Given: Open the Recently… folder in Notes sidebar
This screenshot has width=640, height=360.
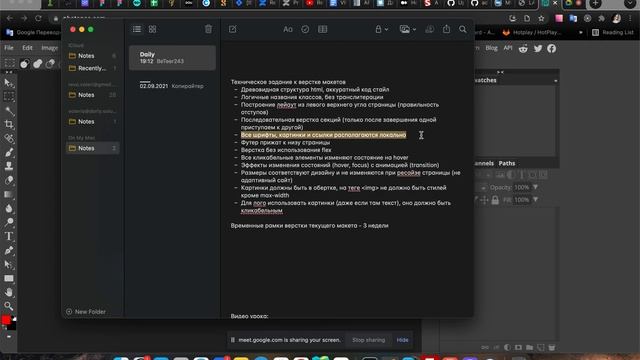Looking at the screenshot, I should click(x=93, y=68).
